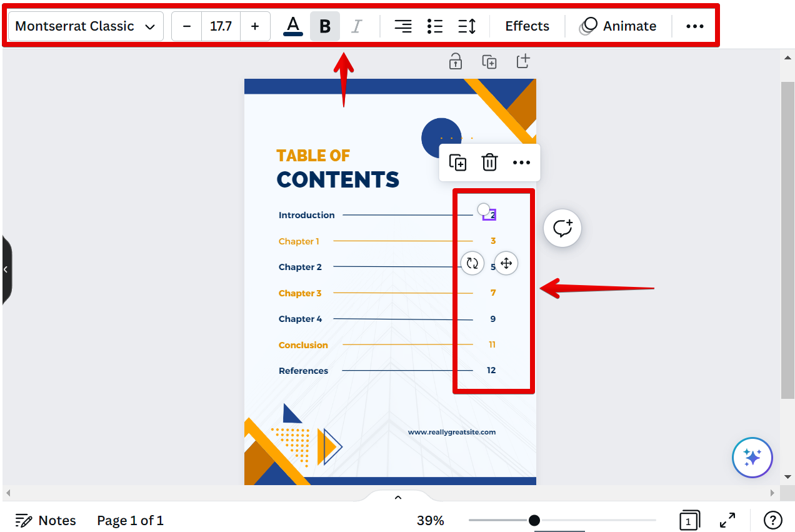Open the Notes panel
The width and height of the screenshot is (795, 532).
pyautogui.click(x=46, y=520)
